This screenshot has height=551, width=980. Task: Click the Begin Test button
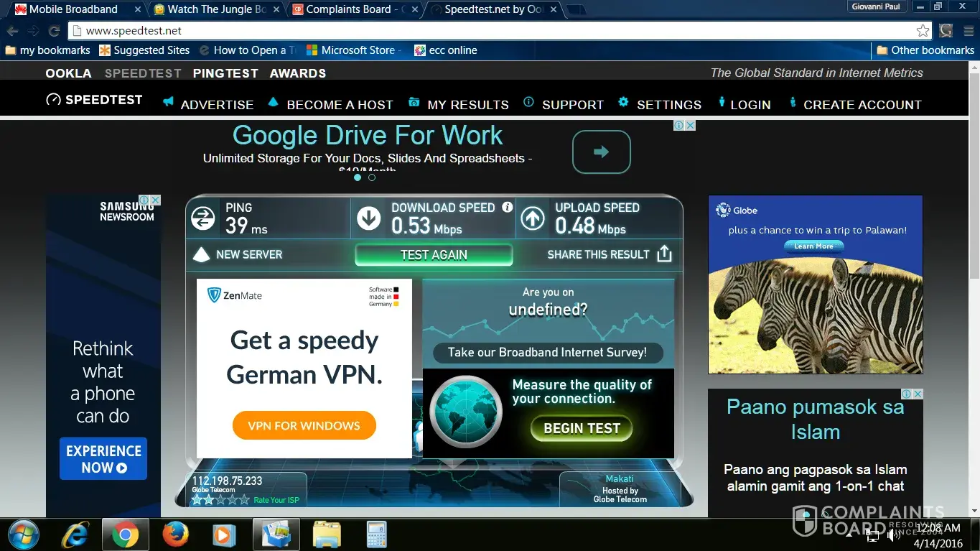(x=582, y=428)
